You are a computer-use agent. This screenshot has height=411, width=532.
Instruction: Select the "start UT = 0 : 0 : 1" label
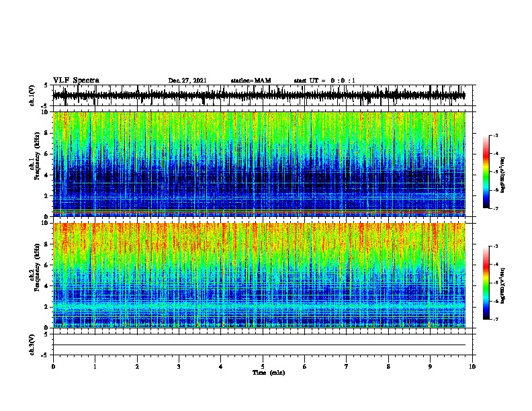(324, 81)
